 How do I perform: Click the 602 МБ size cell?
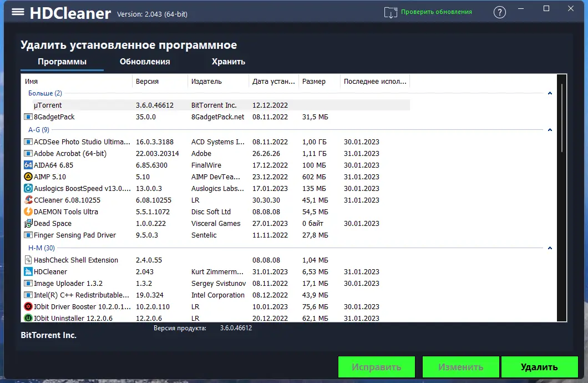point(315,177)
